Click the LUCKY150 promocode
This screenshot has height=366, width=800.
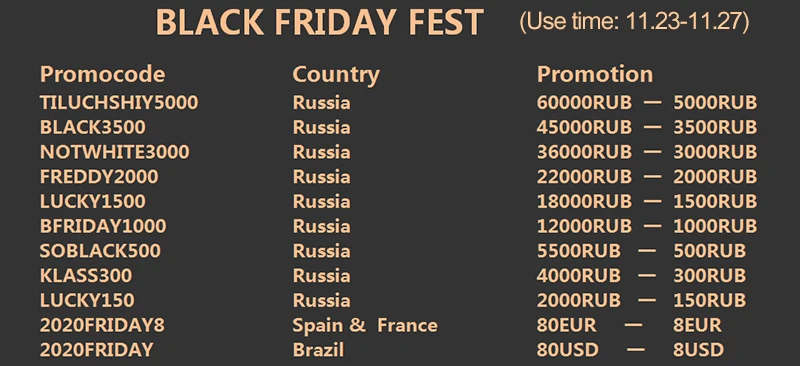coord(87,300)
